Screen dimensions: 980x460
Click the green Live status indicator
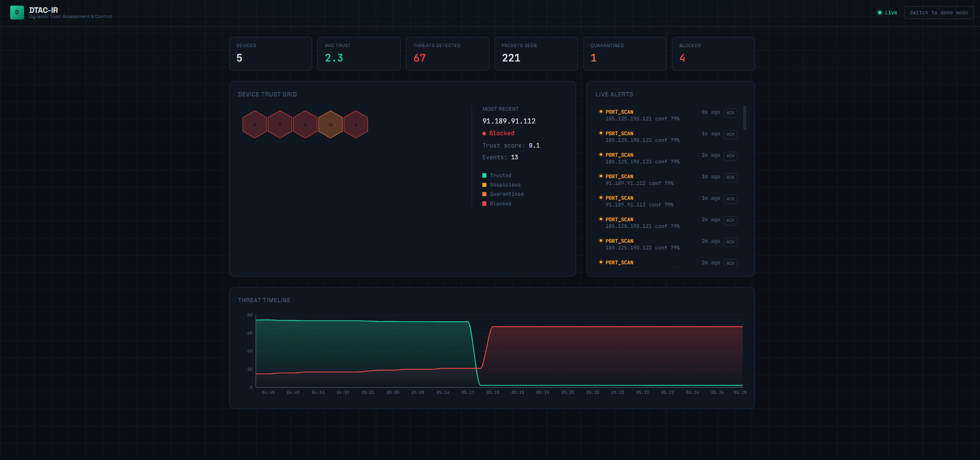tap(887, 13)
